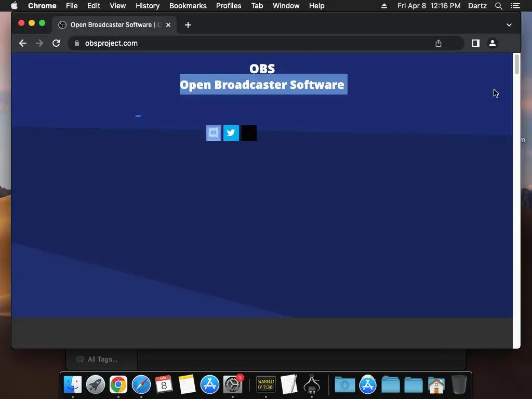Open Launchpad rocket in the Dock
The width and height of the screenshot is (532, 399).
point(96,385)
